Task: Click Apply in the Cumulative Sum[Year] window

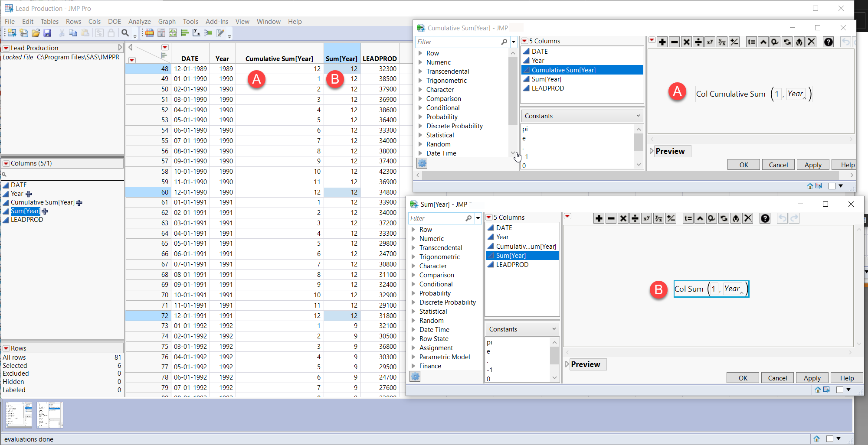Action: [812, 165]
